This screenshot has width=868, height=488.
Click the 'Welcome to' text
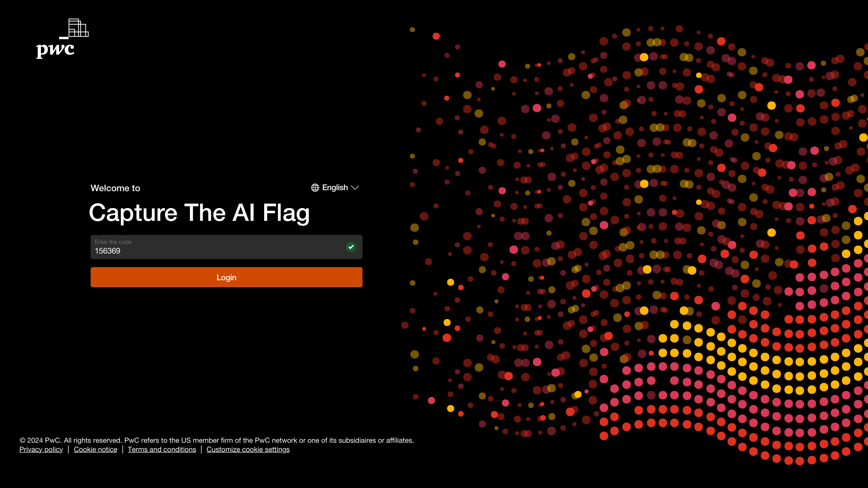(115, 188)
